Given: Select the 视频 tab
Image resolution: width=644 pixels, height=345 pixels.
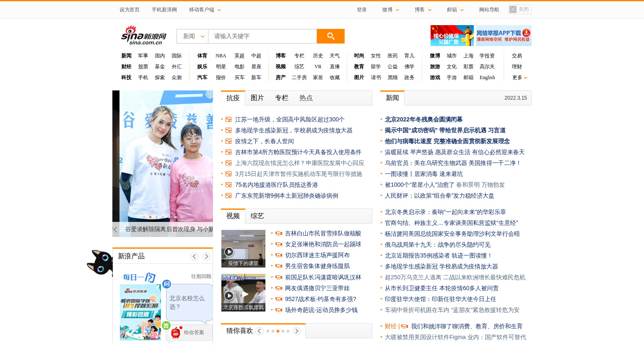Looking at the screenshot, I should pyautogui.click(x=233, y=216).
